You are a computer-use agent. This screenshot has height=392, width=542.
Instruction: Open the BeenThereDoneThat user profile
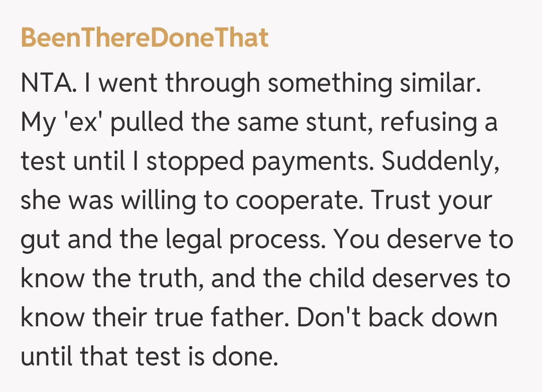tap(145, 38)
